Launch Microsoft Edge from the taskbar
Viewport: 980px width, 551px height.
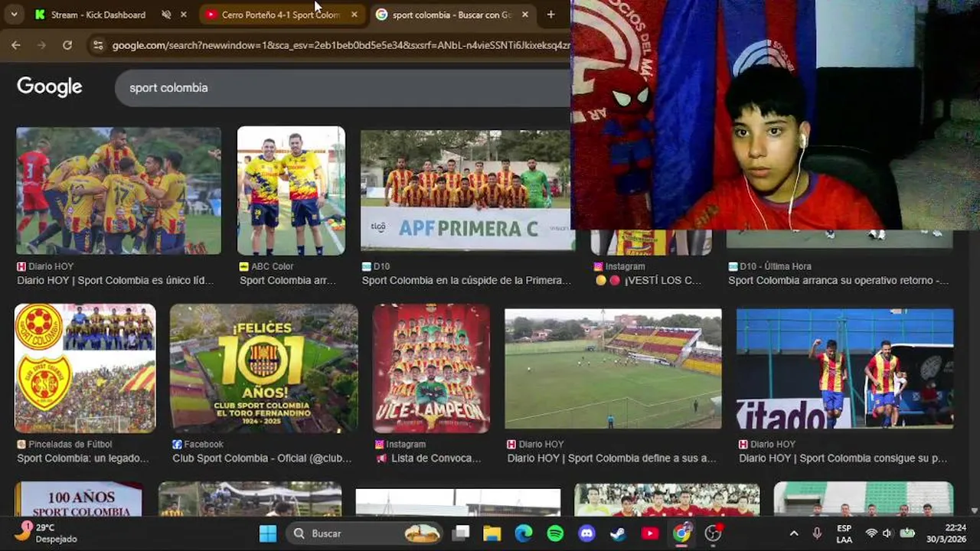524,533
